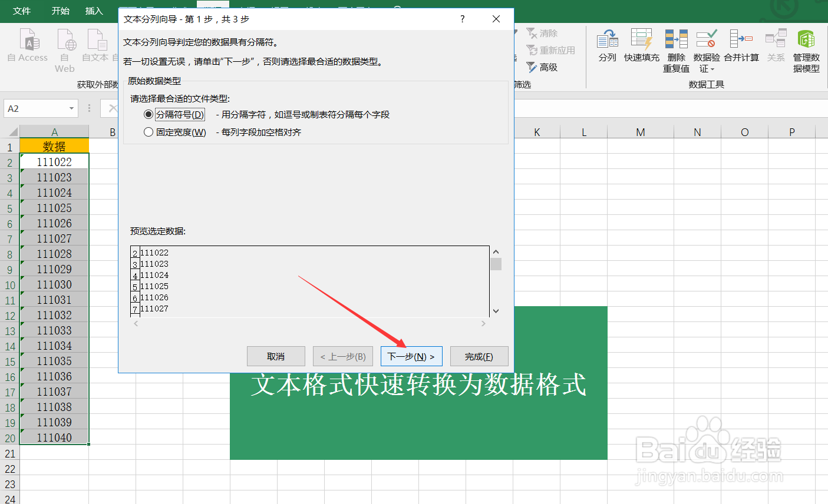Click preview scrollbar down arrow
The height and width of the screenshot is (504, 828).
496,311
